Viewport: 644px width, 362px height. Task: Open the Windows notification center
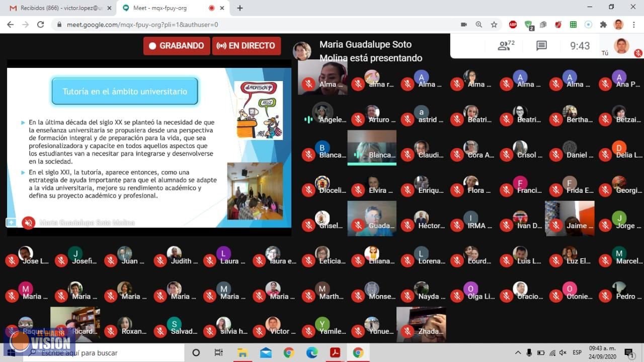pos(628,352)
